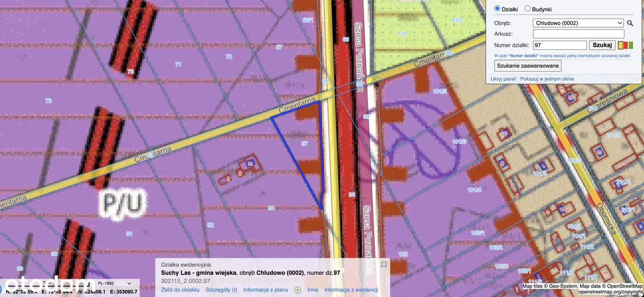Pick the red highlight color swatch

626,45
